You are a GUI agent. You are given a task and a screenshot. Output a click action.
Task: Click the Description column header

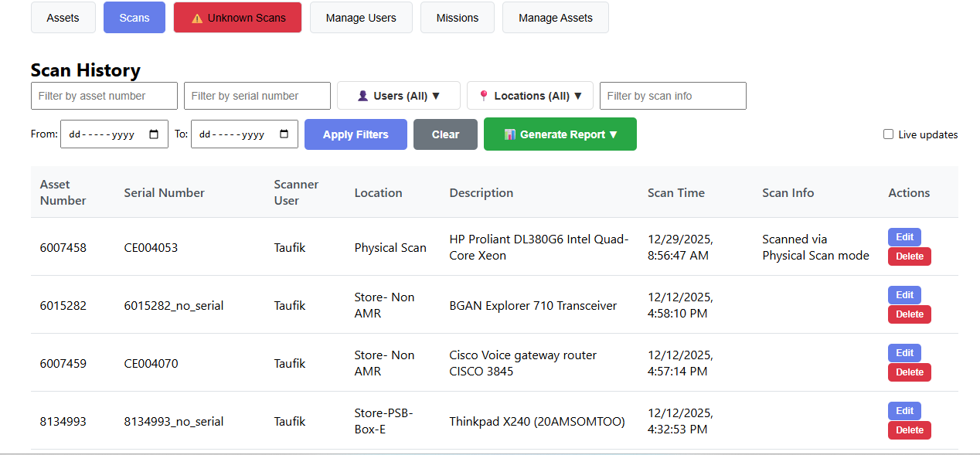point(481,193)
